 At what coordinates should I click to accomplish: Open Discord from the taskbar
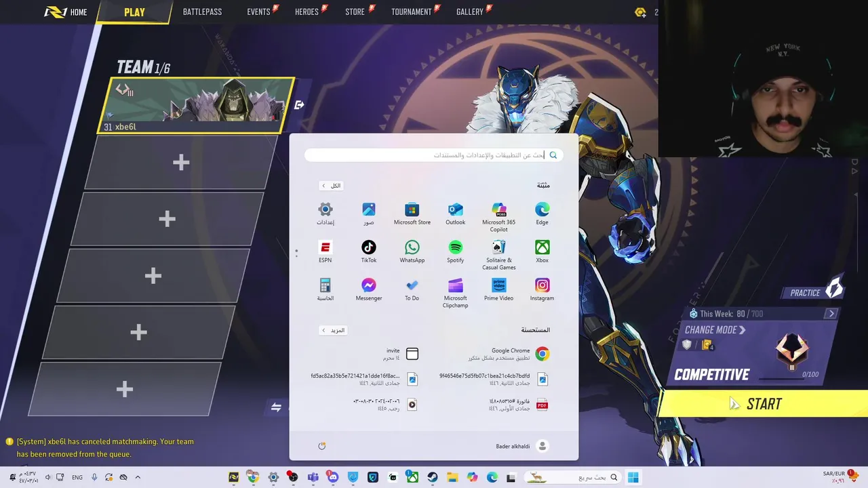click(x=332, y=477)
